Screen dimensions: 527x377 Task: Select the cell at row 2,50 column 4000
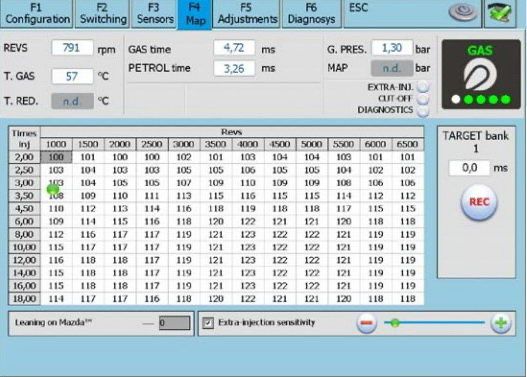click(x=248, y=170)
